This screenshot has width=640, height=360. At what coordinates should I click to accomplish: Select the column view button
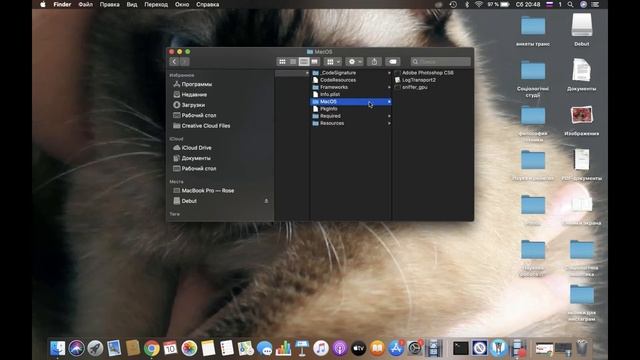tap(304, 62)
